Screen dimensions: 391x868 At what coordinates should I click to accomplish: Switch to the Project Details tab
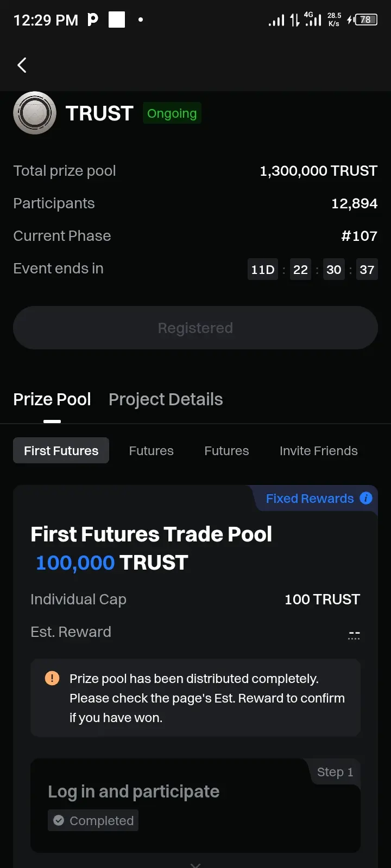[166, 399]
